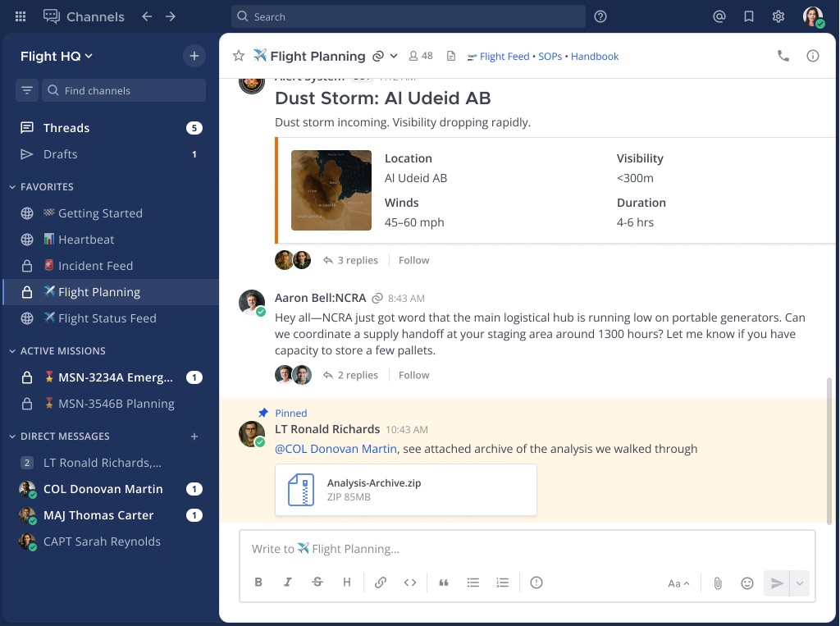This screenshot has width=840, height=626.
Task: Open Drafts
Action: point(111,154)
